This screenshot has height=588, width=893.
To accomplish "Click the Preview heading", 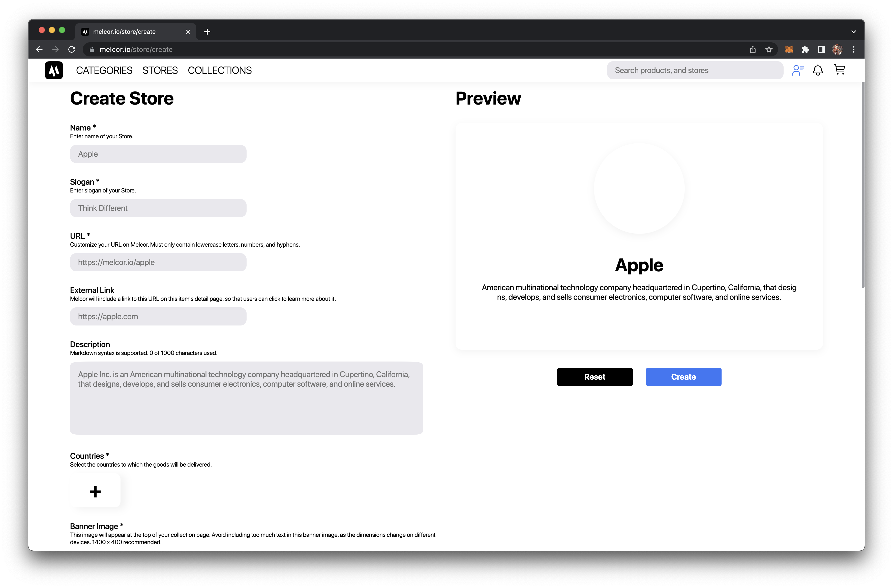I will (x=488, y=98).
